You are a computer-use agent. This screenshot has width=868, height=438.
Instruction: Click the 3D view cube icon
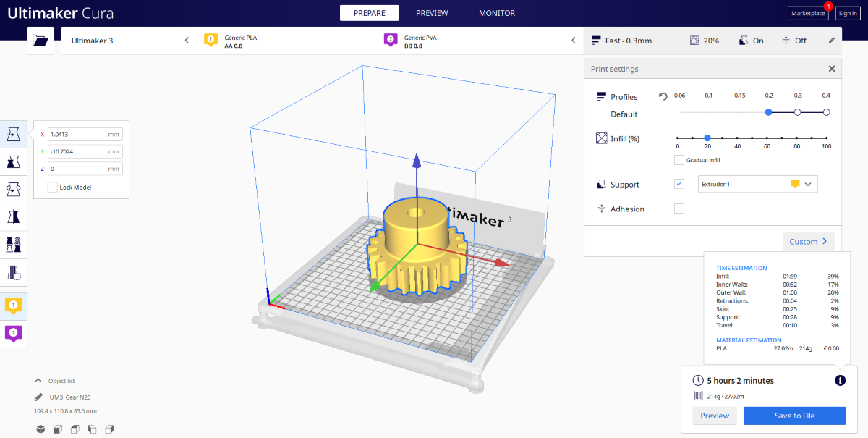click(x=41, y=429)
